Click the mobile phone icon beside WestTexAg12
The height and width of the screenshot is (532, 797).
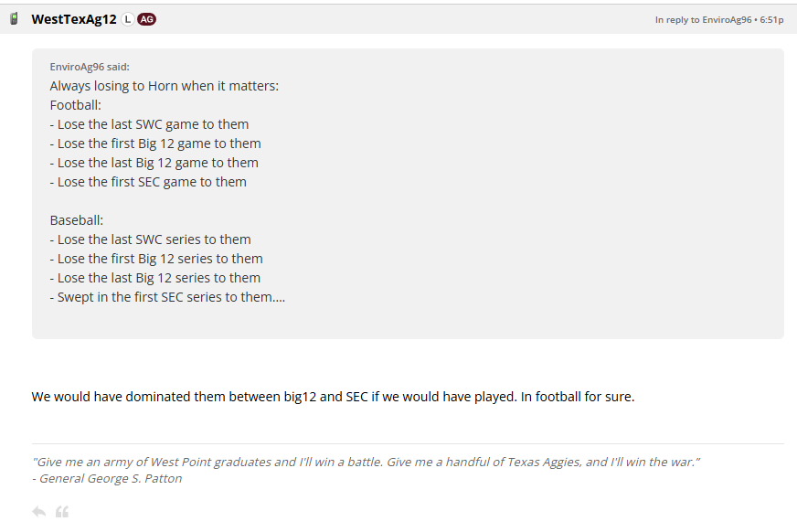point(15,19)
